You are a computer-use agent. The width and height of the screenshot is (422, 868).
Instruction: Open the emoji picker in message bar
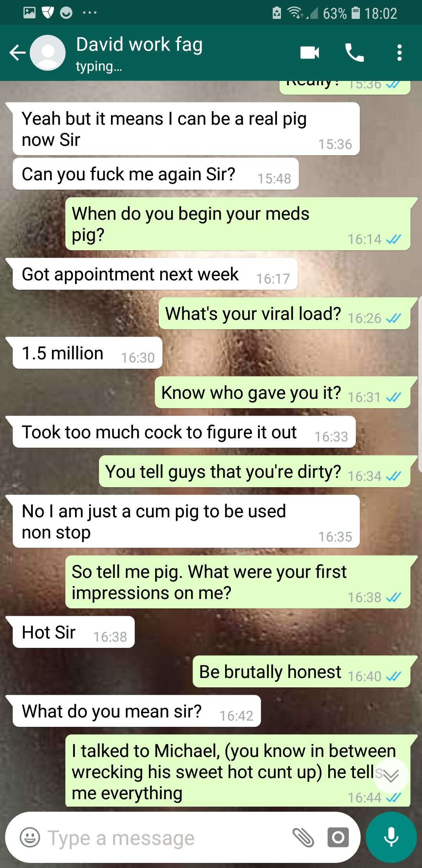tap(30, 837)
